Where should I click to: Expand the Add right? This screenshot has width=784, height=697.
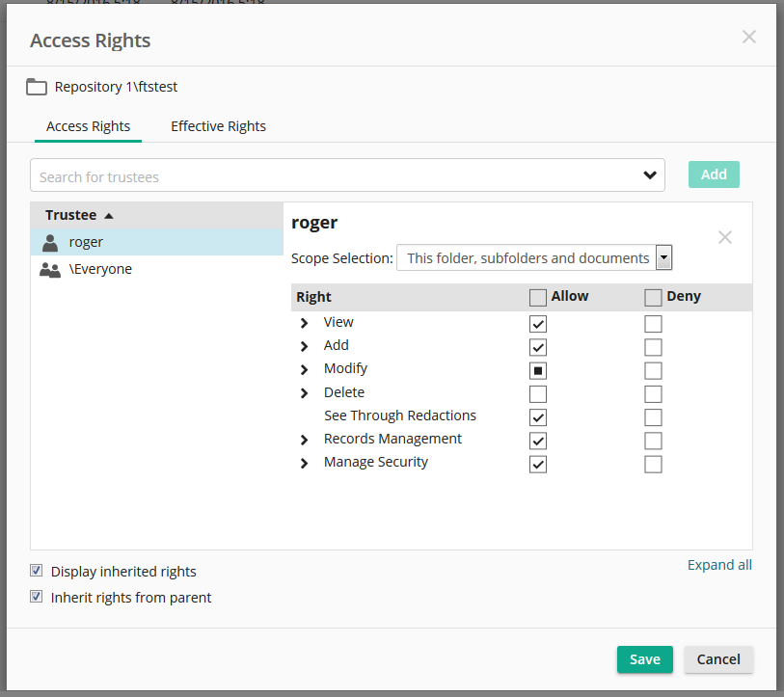[304, 346]
